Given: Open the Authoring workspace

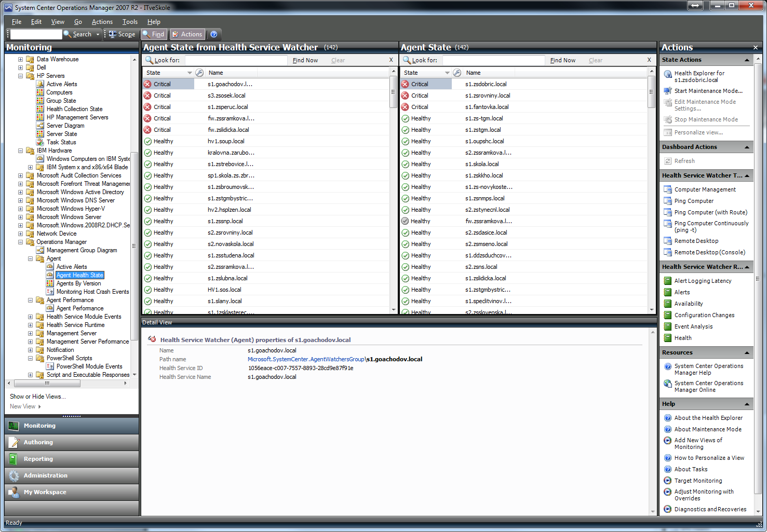Looking at the screenshot, I should (72, 442).
